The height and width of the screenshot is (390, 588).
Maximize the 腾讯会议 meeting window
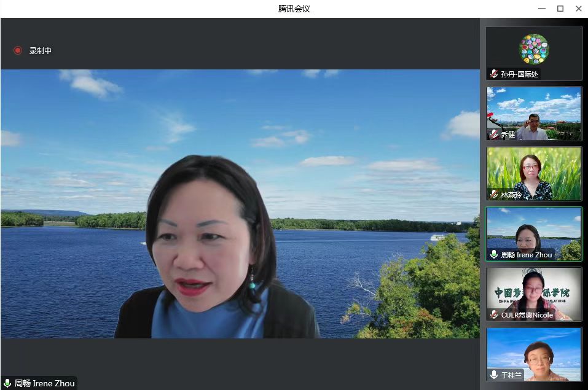(560, 9)
